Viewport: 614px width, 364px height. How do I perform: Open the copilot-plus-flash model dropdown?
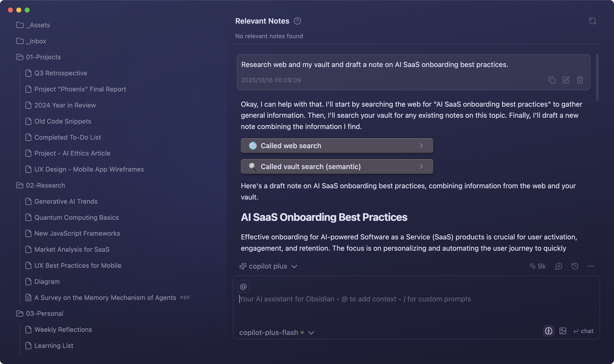[277, 333]
